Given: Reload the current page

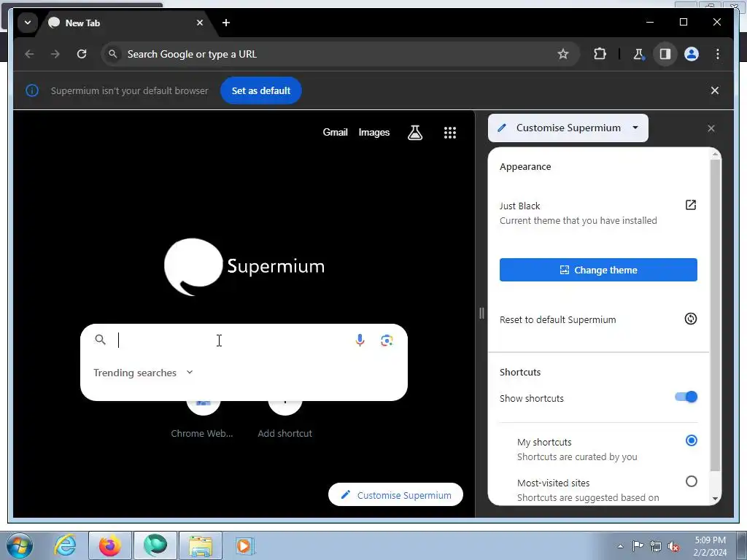Looking at the screenshot, I should tap(82, 54).
